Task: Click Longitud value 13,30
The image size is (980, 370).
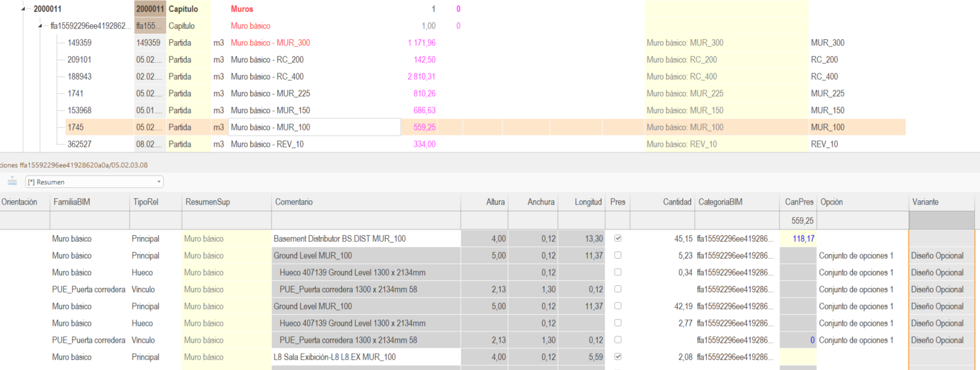Action: click(594, 238)
